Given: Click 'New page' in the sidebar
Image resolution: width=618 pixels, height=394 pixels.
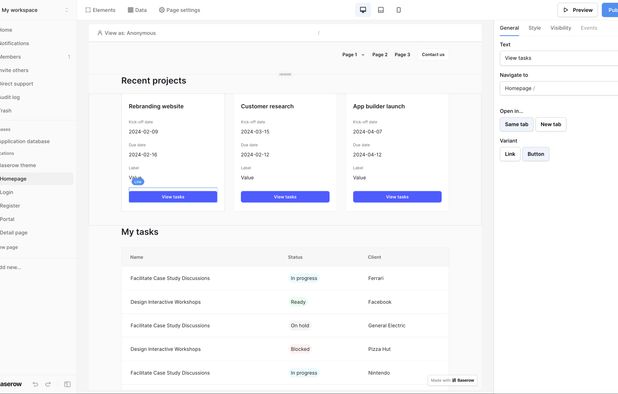Looking at the screenshot, I should 9,247.
